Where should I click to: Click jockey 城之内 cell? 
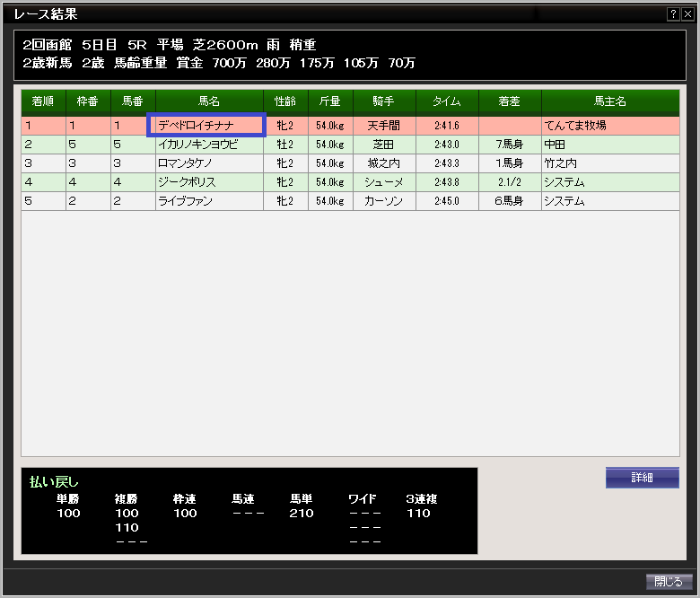pyautogui.click(x=384, y=163)
